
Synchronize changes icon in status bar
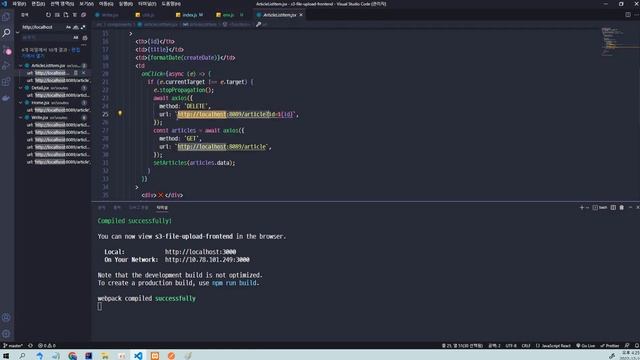point(30,345)
